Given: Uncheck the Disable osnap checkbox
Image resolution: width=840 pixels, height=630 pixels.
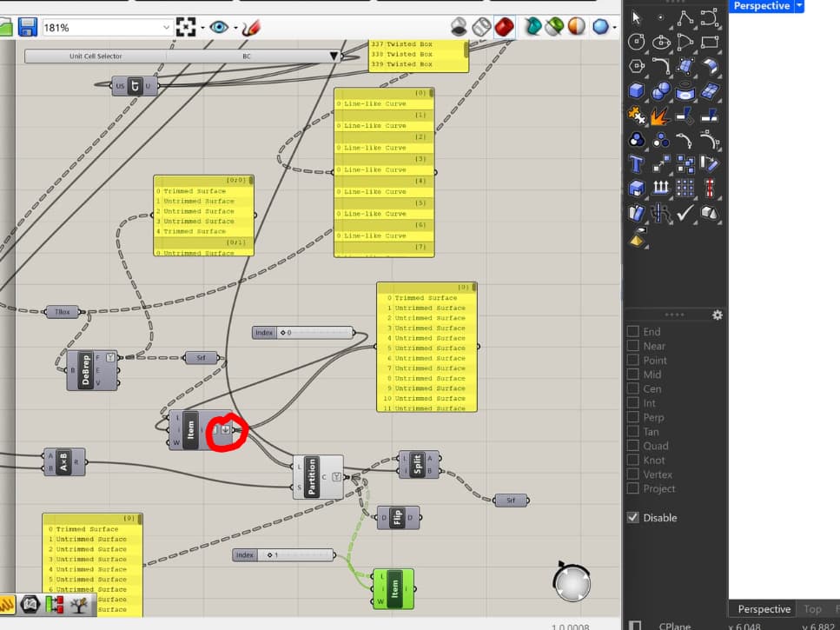Looking at the screenshot, I should pos(633,518).
